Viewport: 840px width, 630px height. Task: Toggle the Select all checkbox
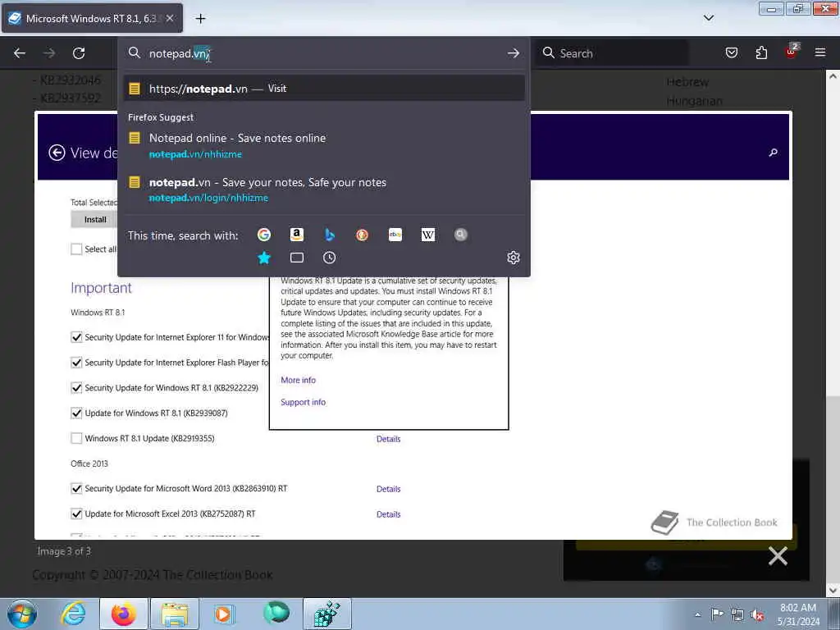(x=76, y=249)
